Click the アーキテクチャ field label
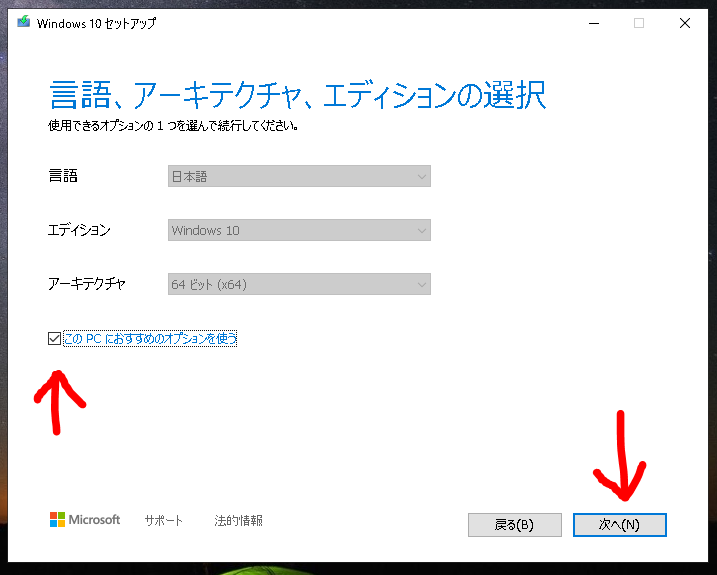 tap(87, 284)
